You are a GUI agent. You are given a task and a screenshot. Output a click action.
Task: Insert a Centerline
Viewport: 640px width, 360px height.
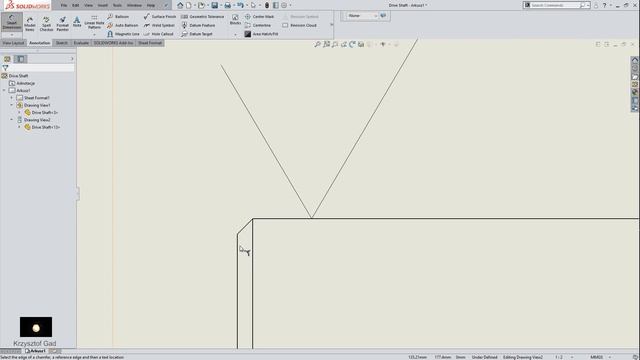(258, 25)
